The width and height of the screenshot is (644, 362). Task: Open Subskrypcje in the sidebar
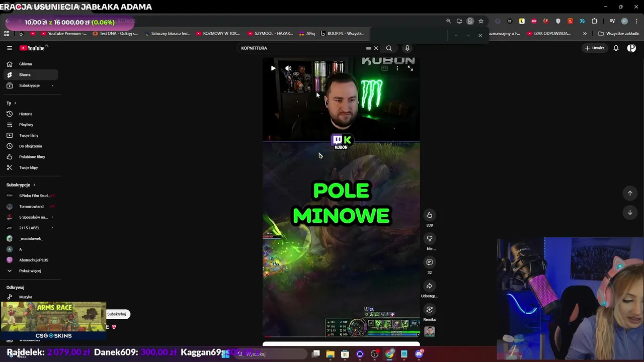[x=31, y=85]
